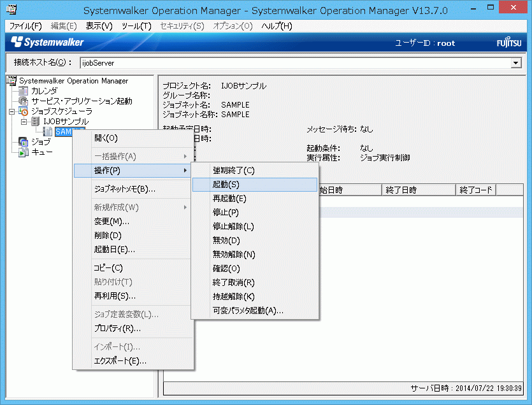Click the カレンダ calendar icon in tree
The width and height of the screenshot is (532, 405).
[x=23, y=91]
